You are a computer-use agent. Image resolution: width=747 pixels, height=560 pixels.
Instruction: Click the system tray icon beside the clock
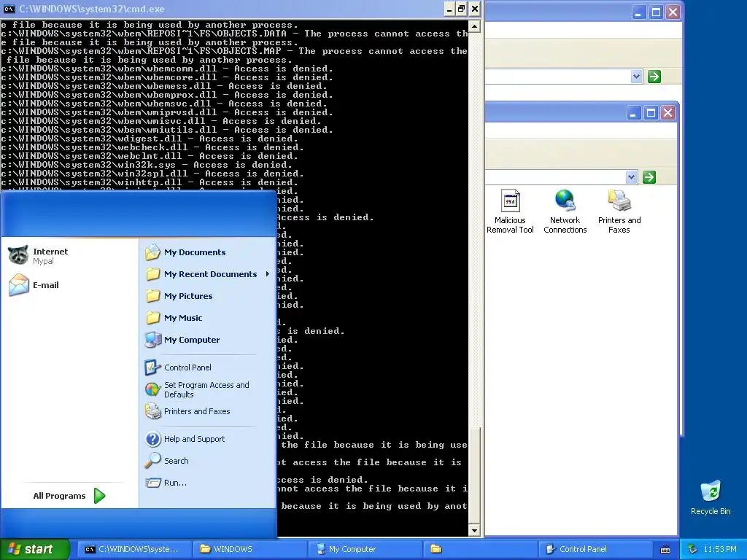click(693, 550)
